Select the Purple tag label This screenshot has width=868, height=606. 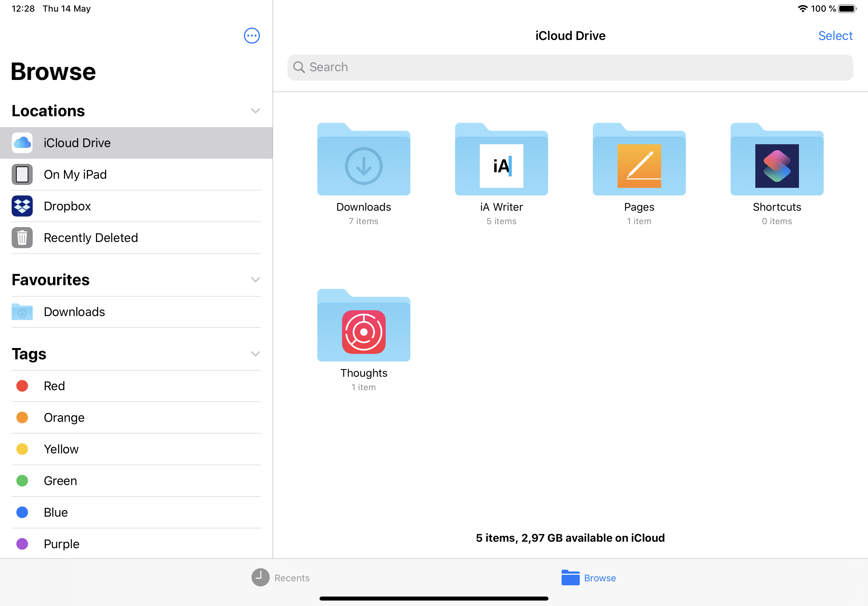click(x=62, y=544)
